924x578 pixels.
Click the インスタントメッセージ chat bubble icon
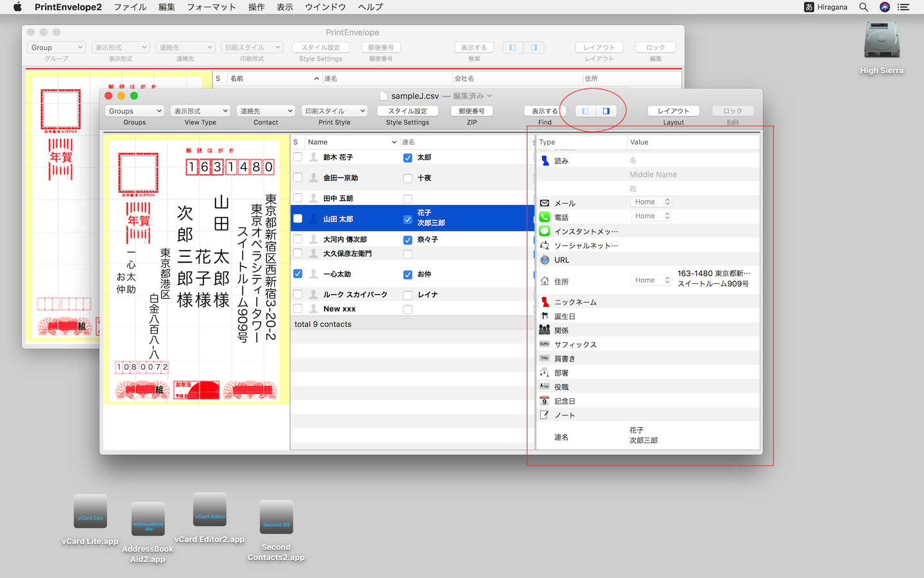tap(545, 231)
